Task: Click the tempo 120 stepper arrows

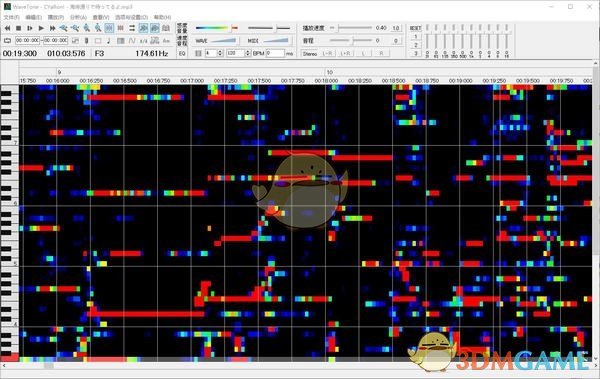Action: [x=247, y=53]
